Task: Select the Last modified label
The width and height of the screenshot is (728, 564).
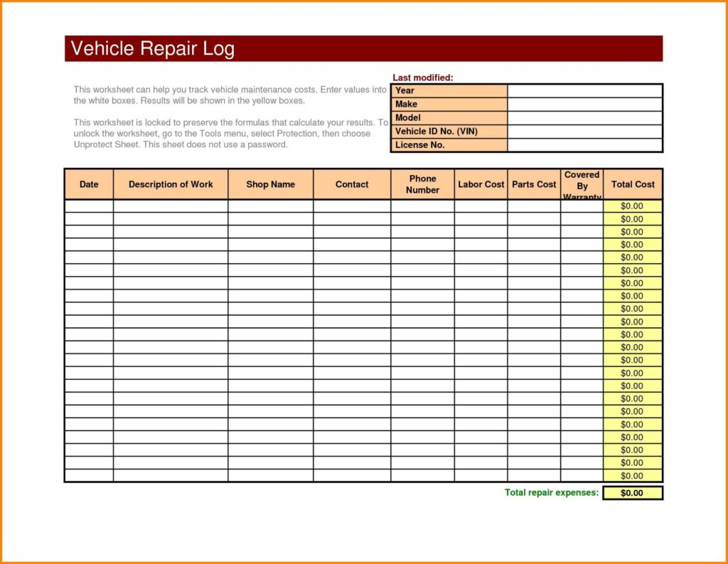Action: click(422, 78)
